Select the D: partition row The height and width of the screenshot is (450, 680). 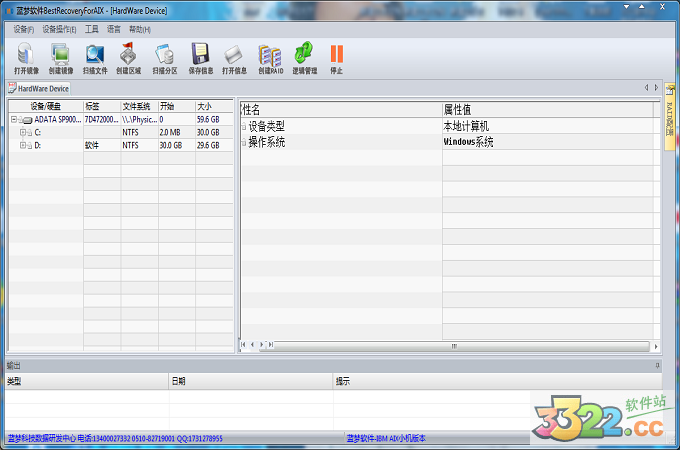[121, 146]
